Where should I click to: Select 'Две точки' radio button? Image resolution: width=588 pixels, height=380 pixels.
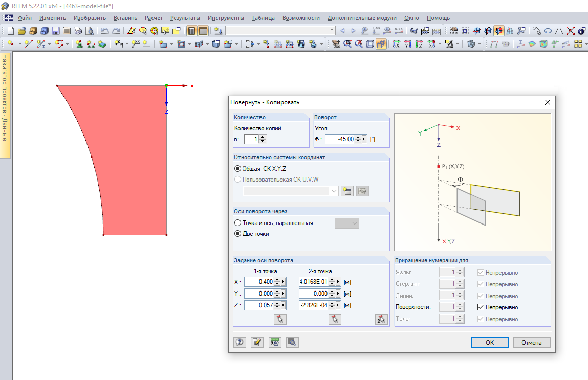pos(237,234)
